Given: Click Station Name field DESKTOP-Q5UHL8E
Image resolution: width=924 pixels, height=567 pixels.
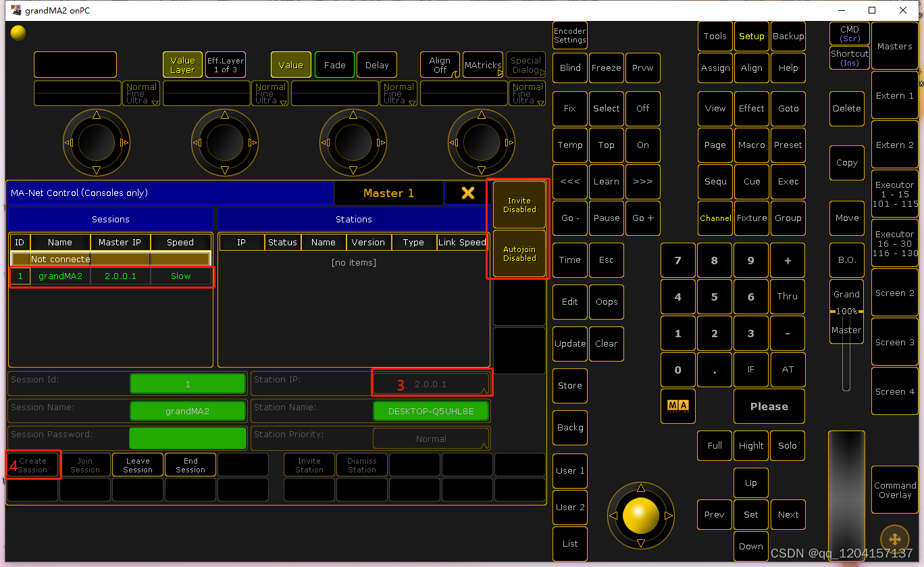Looking at the screenshot, I should click(431, 411).
